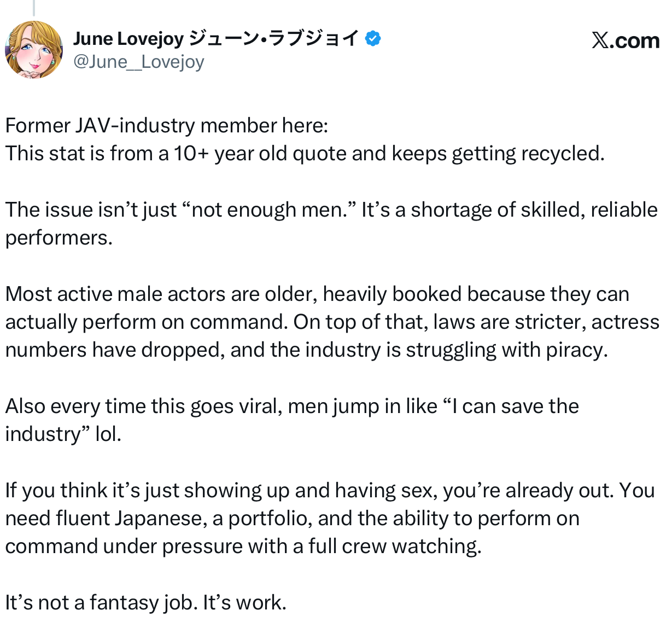Image resolution: width=672 pixels, height=639 pixels.
Task: Click the word "performers." ending the second paragraph
Action: (59, 238)
